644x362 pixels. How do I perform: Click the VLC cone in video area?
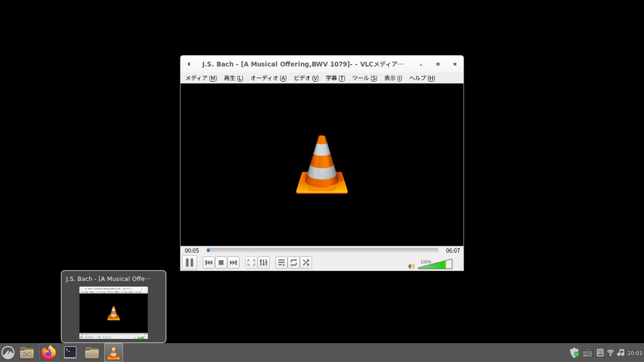tap(322, 164)
